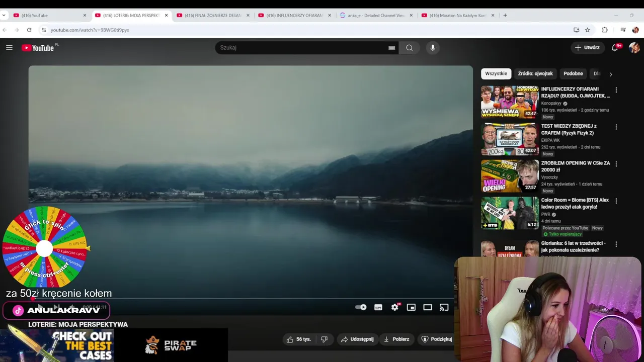This screenshot has width=644, height=362.
Task: Click the Pobierz download button
Action: (x=396, y=339)
